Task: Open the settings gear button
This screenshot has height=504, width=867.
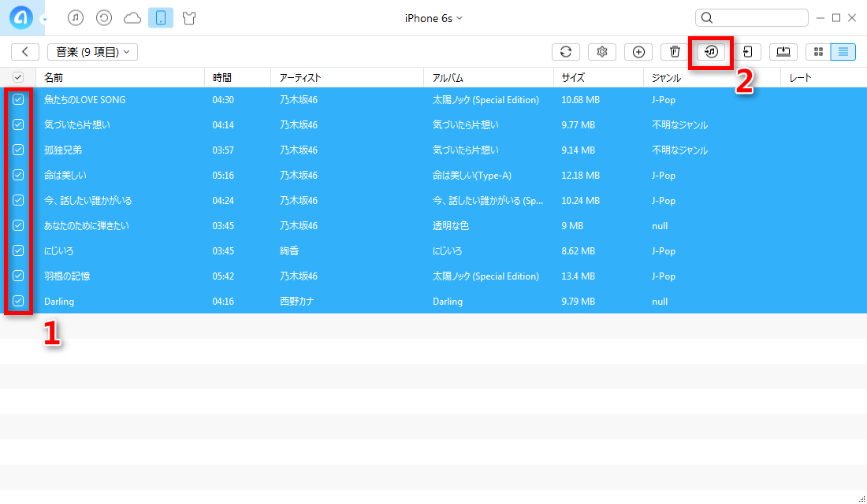Action: [602, 52]
